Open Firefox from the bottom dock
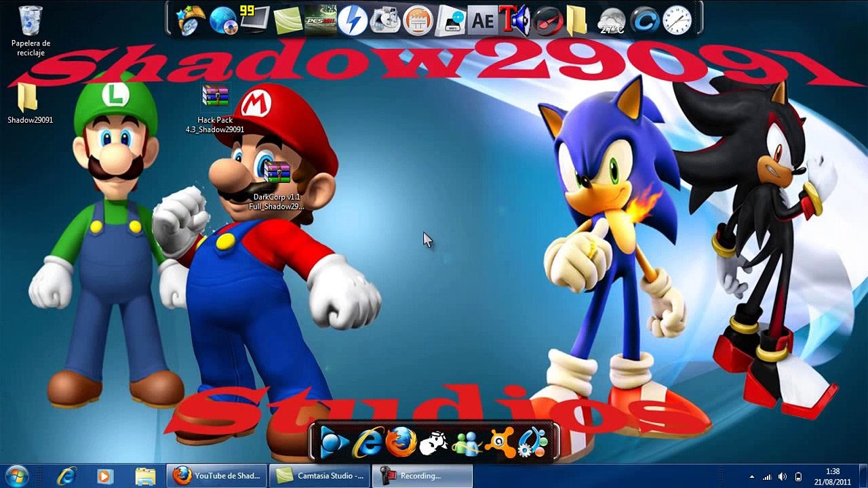The height and width of the screenshot is (488, 868). (x=401, y=443)
